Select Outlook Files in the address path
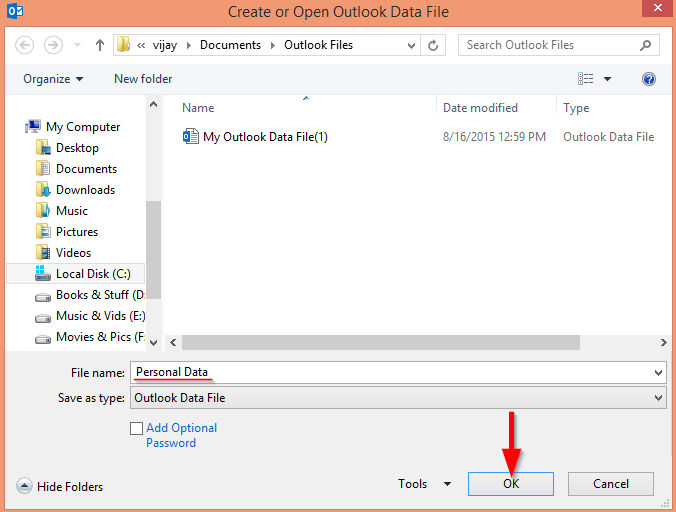 318,45
